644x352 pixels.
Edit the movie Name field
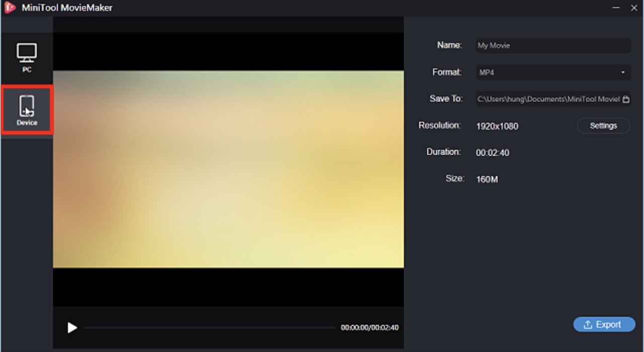553,46
